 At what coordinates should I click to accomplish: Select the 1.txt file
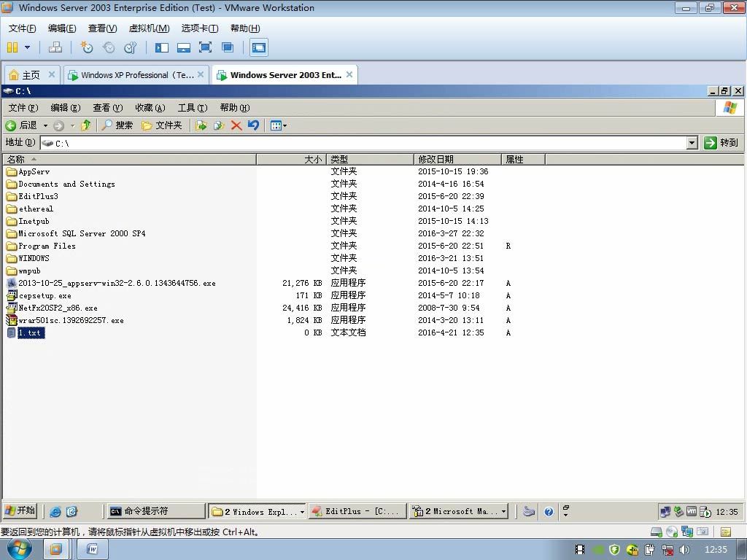point(26,332)
